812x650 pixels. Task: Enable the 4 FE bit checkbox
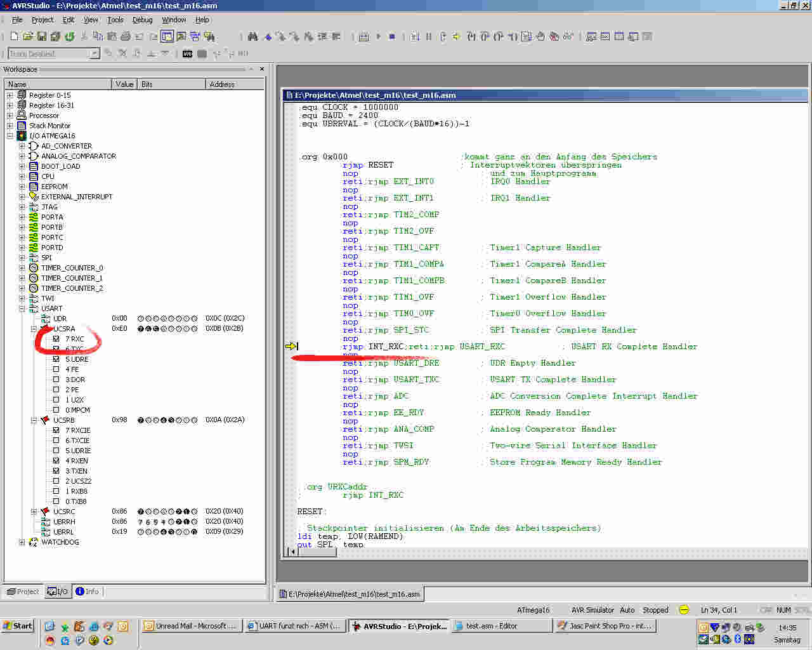click(56, 369)
